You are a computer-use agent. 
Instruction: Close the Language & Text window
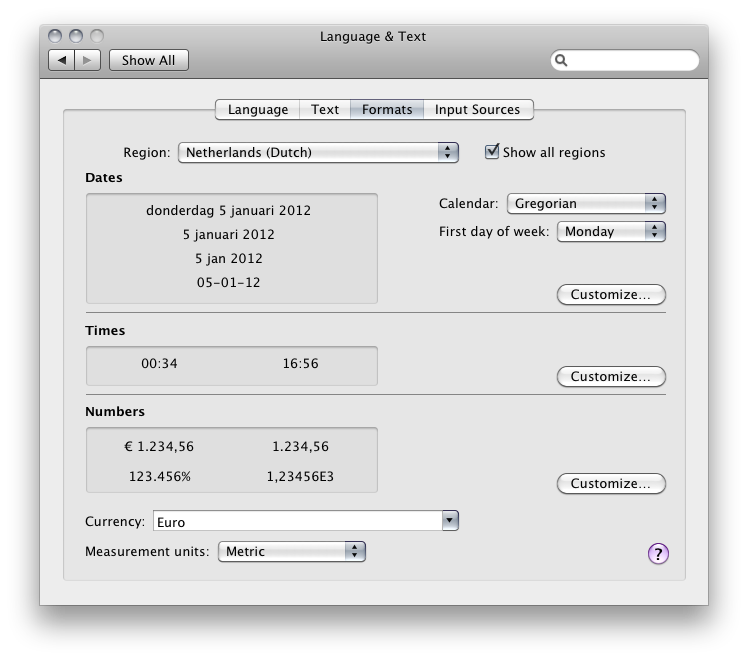click(x=55, y=36)
